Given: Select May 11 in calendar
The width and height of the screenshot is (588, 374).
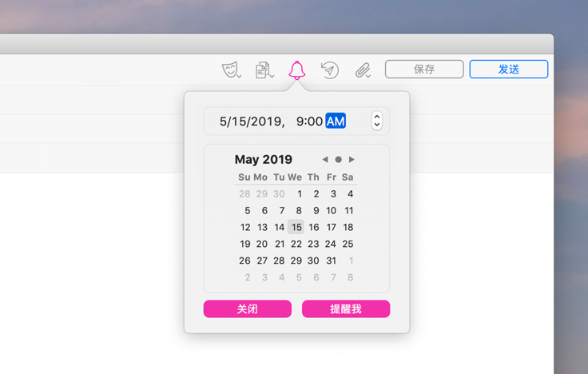Looking at the screenshot, I should (349, 210).
